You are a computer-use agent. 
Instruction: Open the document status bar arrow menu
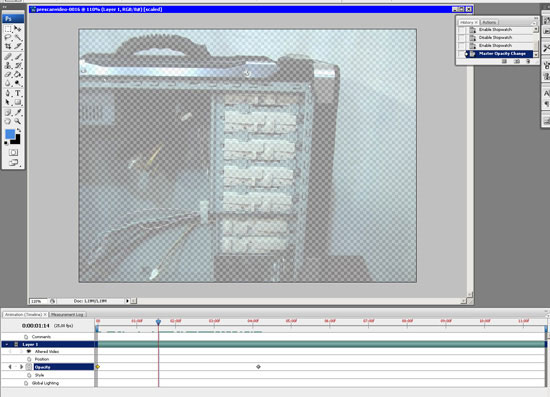127,301
